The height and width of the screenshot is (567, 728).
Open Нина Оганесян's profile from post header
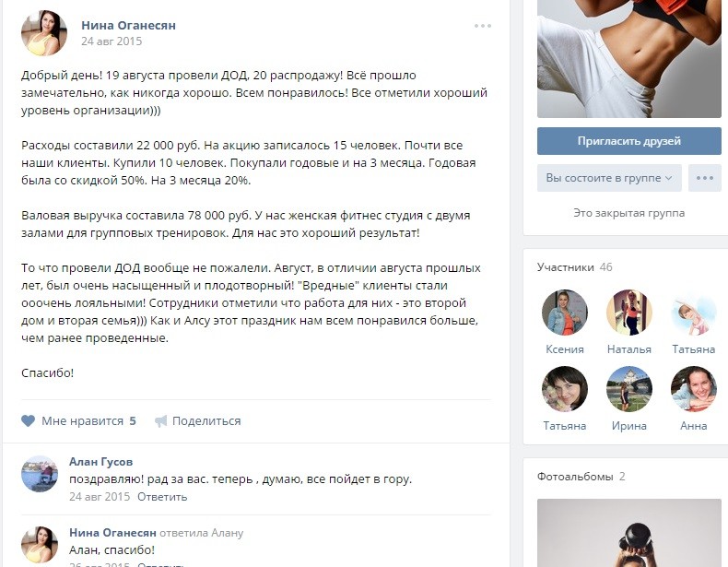tap(129, 26)
